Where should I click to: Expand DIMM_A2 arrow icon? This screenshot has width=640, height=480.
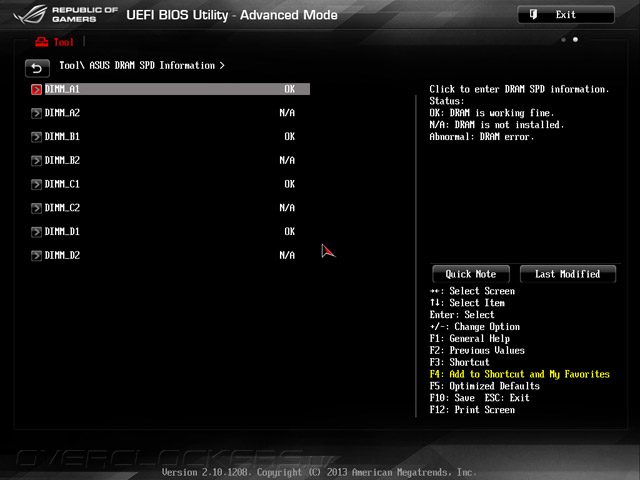(36, 113)
